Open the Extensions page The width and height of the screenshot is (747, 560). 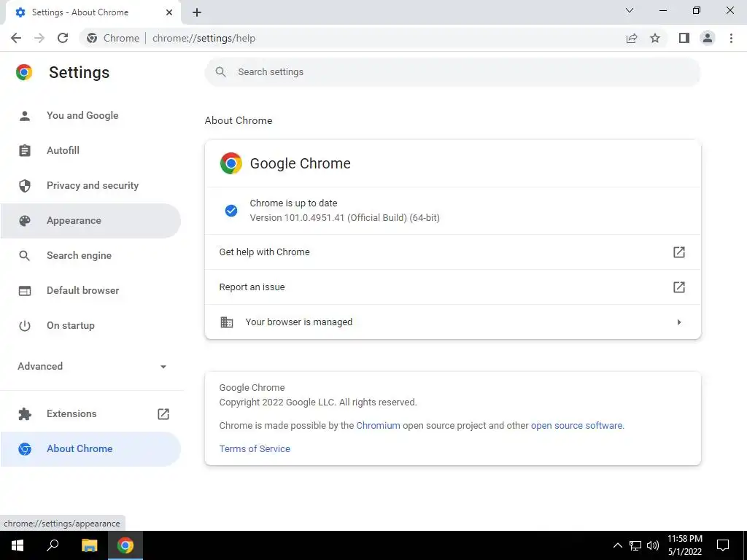(90, 414)
